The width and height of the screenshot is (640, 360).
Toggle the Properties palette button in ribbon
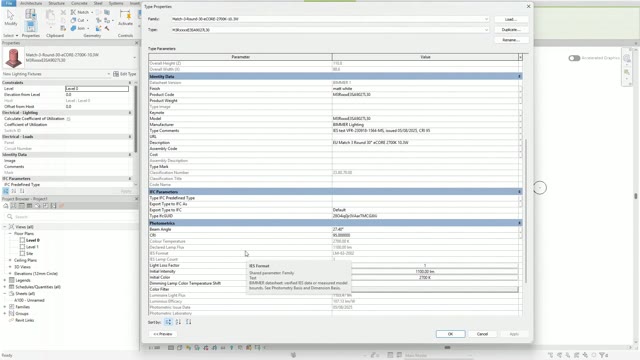(31, 27)
